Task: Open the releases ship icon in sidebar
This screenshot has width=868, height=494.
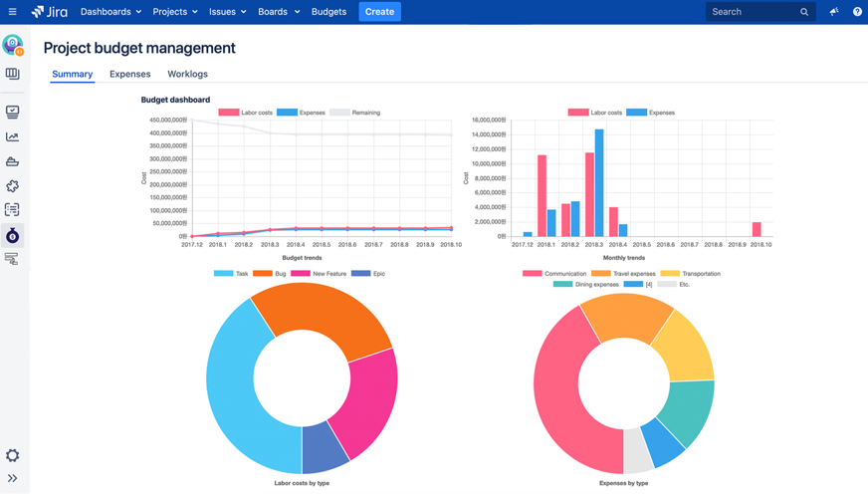Action: tap(12, 161)
